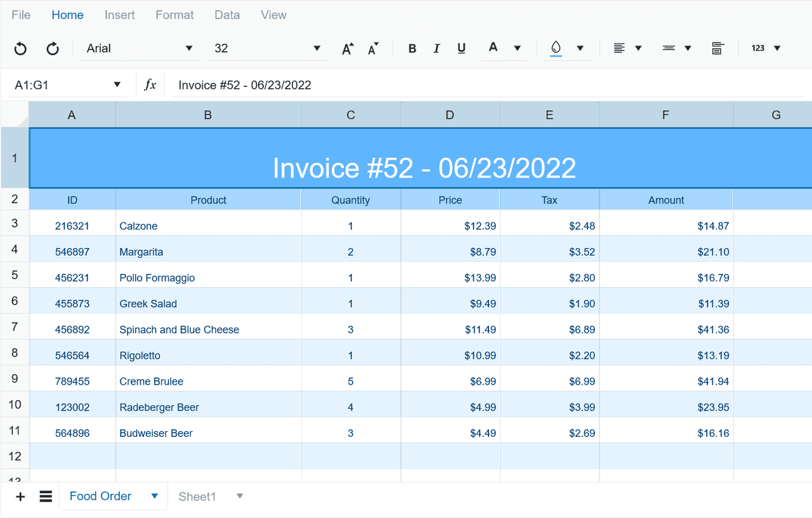Viewport: 812px width, 518px height.
Task: Select column D header
Action: (450, 115)
